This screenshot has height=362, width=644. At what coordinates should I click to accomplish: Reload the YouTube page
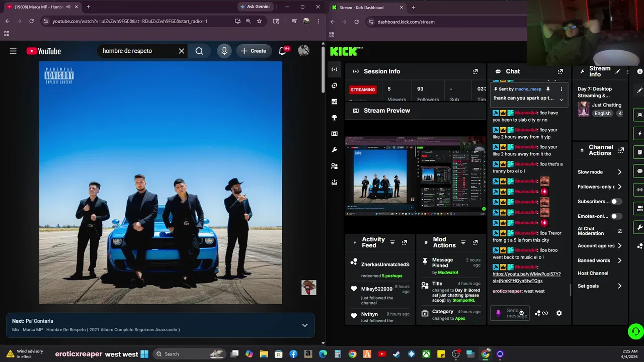(31, 21)
